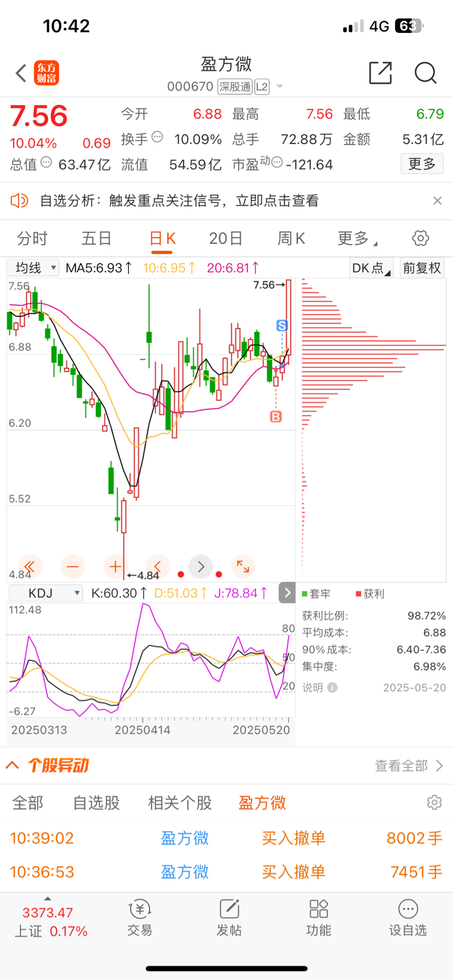Image resolution: width=453 pixels, height=980 pixels.
Task: Open the DK点 dropdown
Action: click(x=371, y=268)
